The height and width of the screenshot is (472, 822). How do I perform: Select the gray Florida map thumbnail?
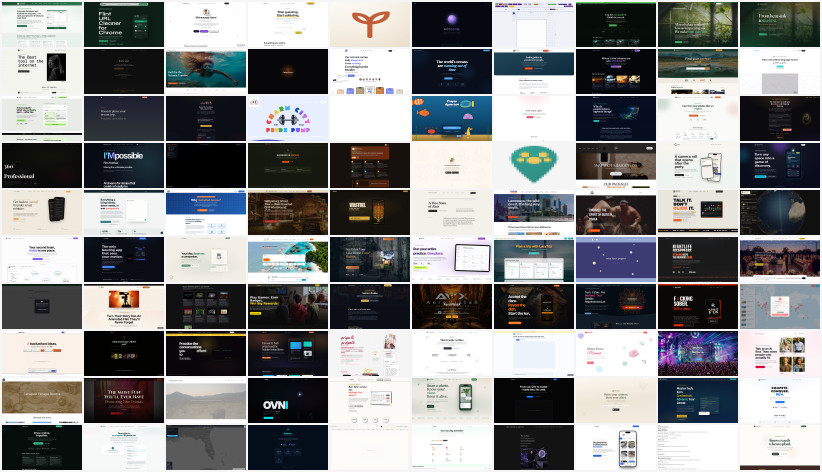(x=206, y=448)
